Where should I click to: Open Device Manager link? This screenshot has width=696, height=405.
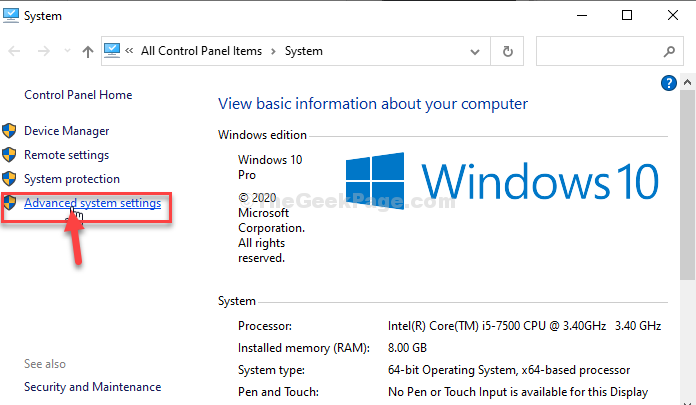point(67,131)
